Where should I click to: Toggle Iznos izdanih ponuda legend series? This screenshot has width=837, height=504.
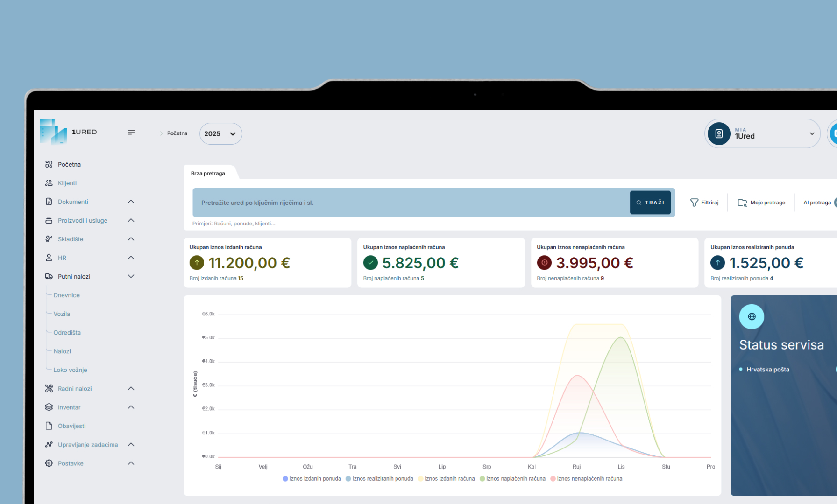click(312, 479)
